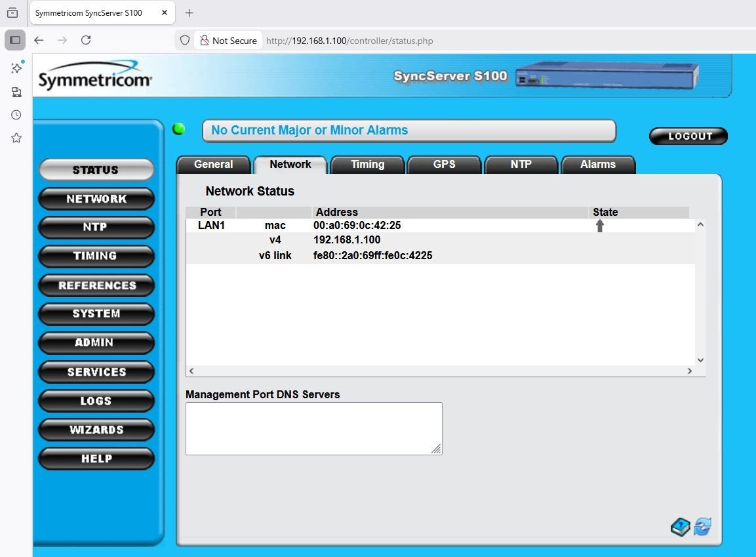The height and width of the screenshot is (557, 756).
Task: Switch to the NTP status tab
Action: pos(521,165)
